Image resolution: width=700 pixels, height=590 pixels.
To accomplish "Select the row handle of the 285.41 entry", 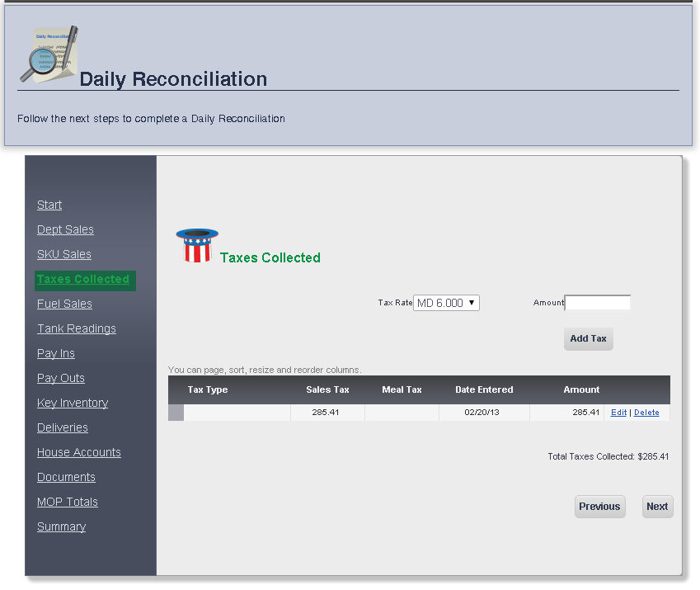I will click(x=176, y=413).
